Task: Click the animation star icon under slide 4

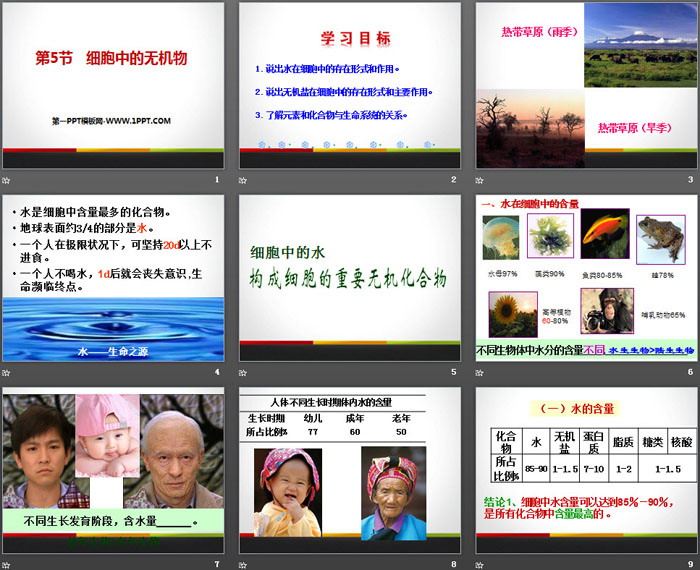Action: pos(6,372)
